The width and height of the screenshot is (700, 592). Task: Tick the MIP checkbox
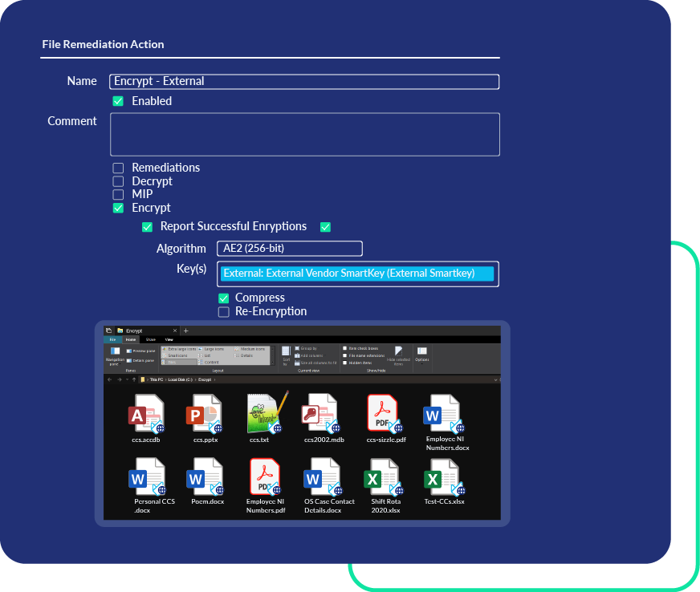[x=118, y=195]
